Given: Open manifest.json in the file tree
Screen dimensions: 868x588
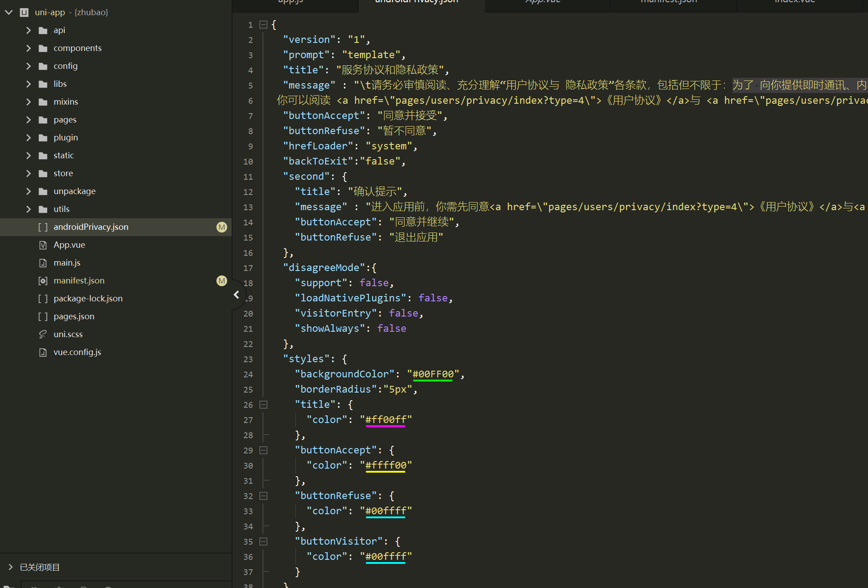Looking at the screenshot, I should [79, 281].
